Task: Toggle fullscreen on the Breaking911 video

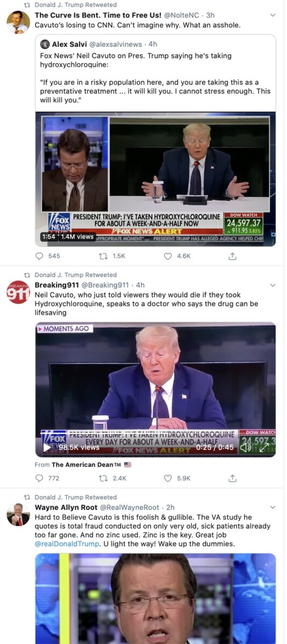Action: pos(264,447)
